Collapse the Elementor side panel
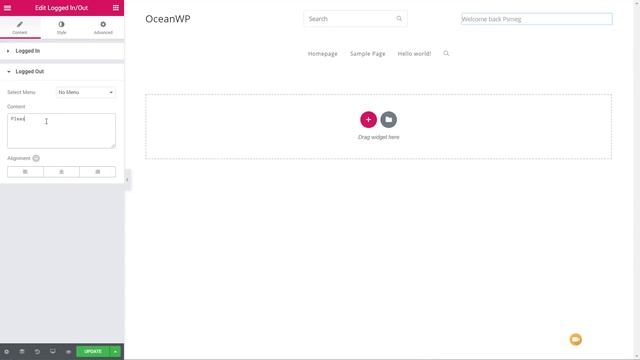 pos(127,180)
